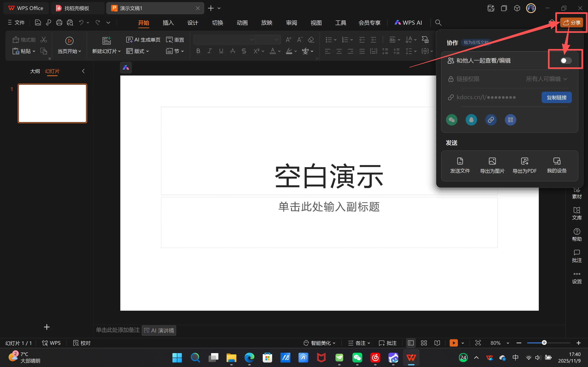Click the QR code share icon
The image size is (588, 367).
click(x=510, y=120)
